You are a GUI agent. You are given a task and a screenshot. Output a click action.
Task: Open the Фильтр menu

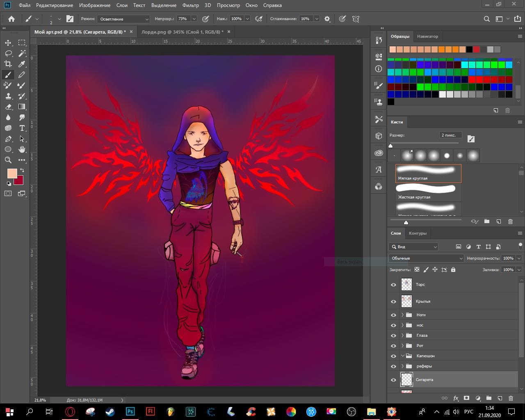tap(190, 5)
